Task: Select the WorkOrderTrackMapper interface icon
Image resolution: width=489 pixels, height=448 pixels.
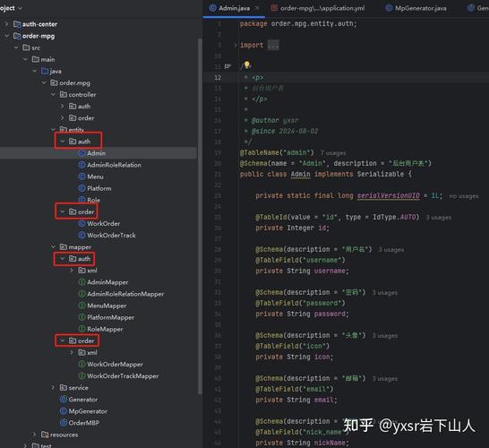Action: coord(81,376)
